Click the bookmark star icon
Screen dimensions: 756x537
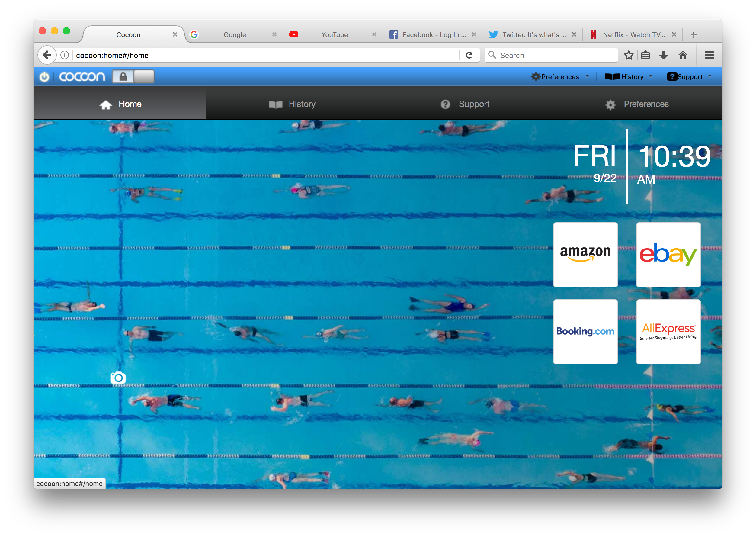pos(629,55)
